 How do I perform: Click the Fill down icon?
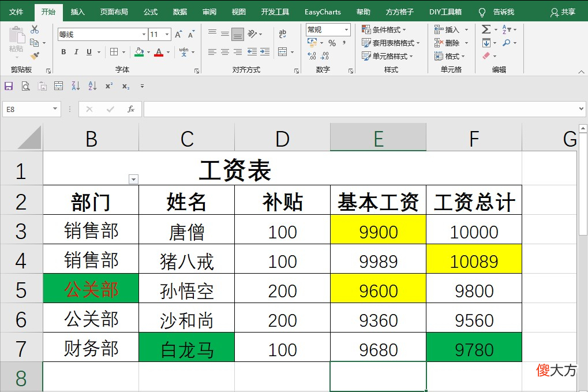tap(486, 43)
